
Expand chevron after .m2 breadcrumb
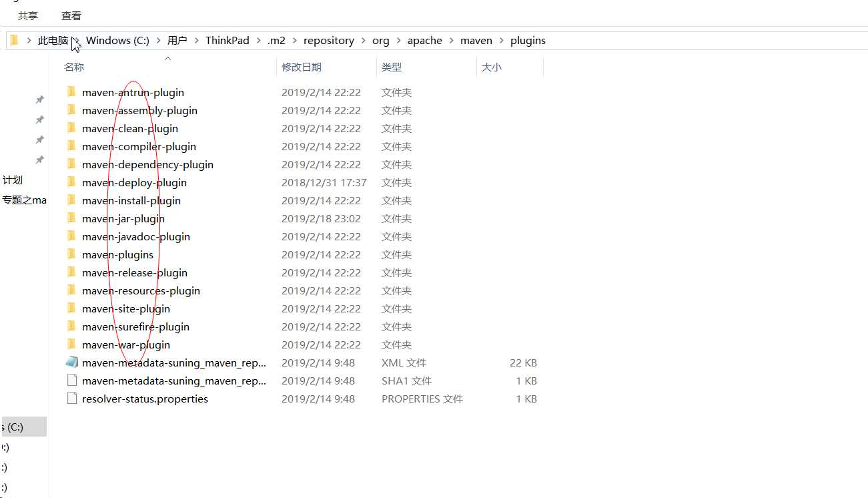tap(295, 41)
